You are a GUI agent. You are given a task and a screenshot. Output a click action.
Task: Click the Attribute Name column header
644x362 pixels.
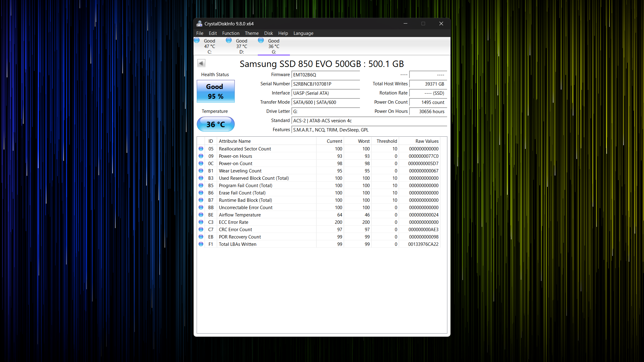click(x=266, y=141)
